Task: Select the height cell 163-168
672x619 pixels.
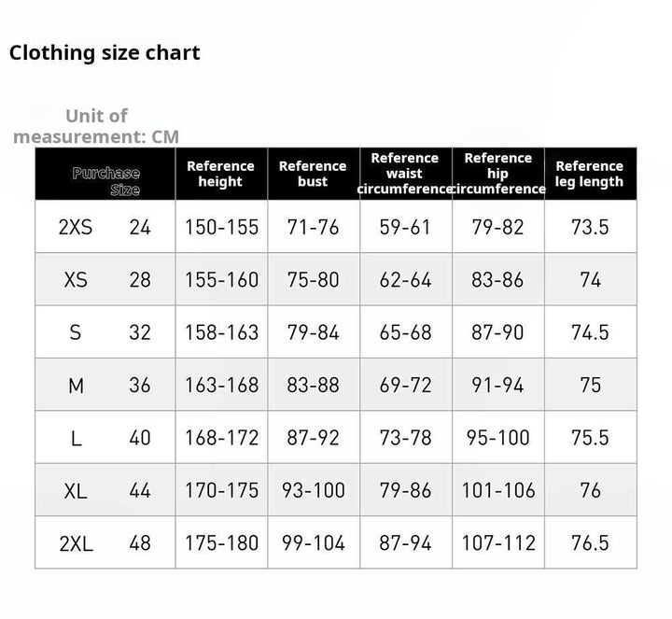Action: click(x=221, y=385)
